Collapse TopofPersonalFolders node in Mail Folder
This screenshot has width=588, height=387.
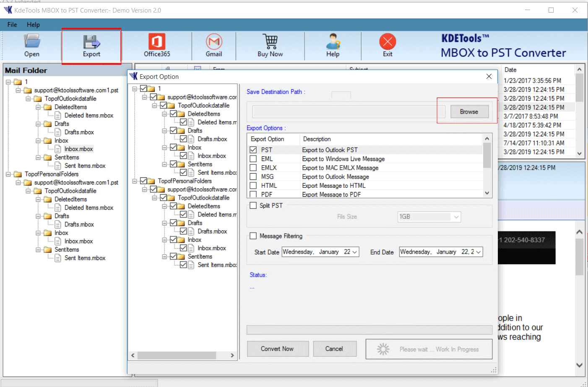(x=8, y=174)
